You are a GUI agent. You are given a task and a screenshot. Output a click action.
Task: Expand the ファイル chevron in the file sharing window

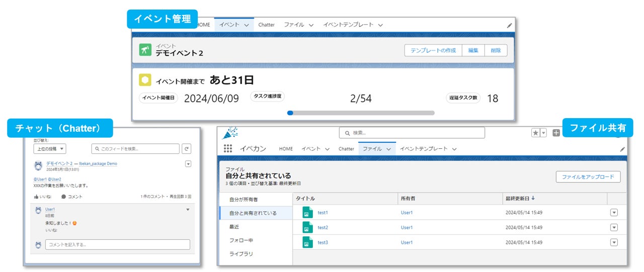388,149
